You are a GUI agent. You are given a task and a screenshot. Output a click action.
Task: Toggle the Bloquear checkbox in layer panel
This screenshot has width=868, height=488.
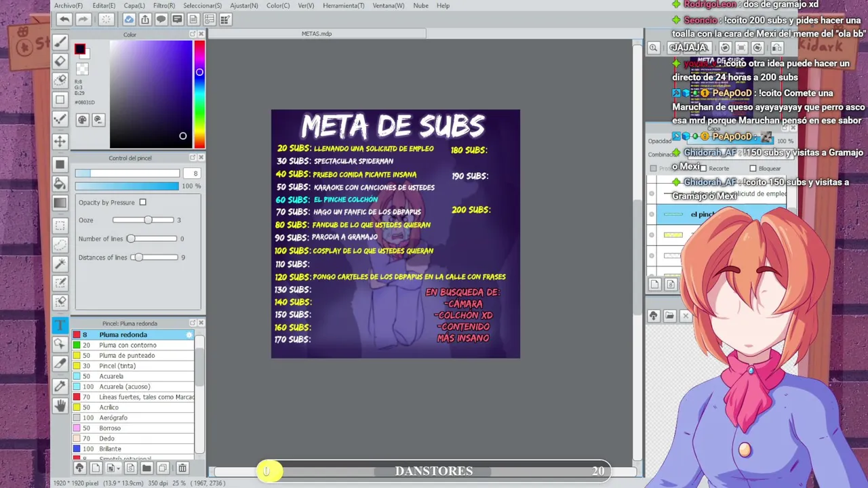pos(753,168)
